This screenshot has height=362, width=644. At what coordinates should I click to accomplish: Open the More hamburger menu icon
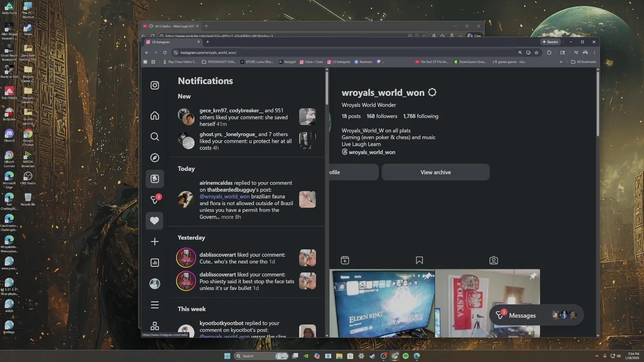click(x=154, y=305)
